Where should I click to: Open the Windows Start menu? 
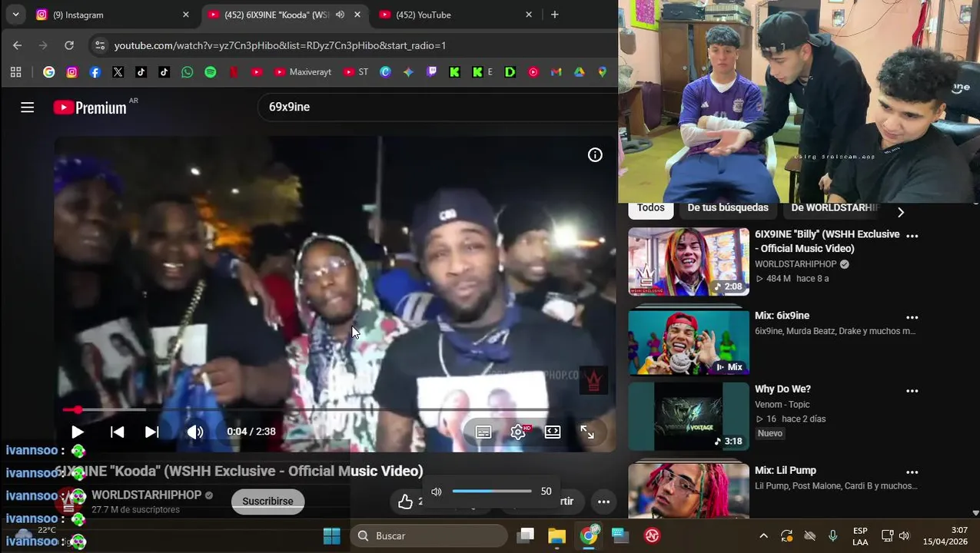[332, 536]
